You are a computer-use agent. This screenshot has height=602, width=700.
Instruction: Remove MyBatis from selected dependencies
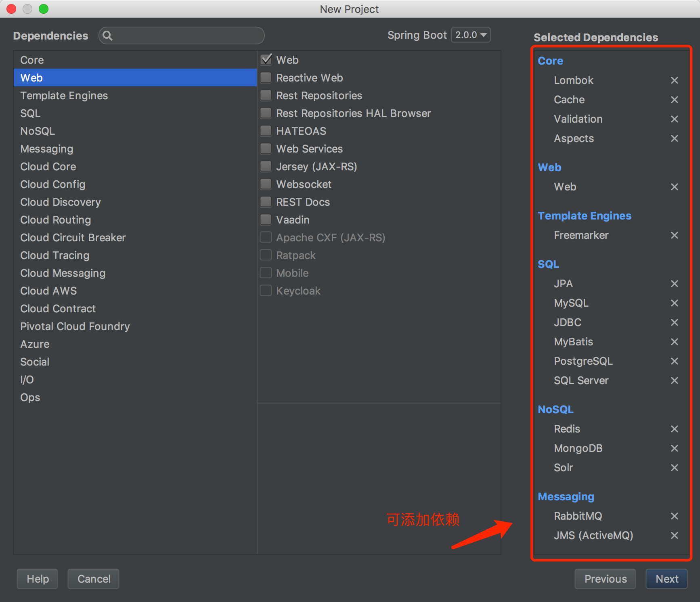coord(674,342)
